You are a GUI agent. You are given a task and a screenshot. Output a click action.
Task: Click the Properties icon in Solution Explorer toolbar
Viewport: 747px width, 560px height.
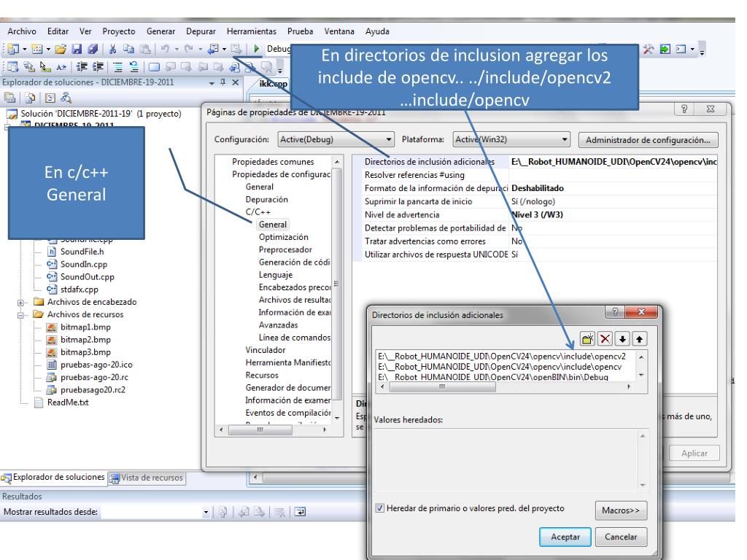point(10,98)
